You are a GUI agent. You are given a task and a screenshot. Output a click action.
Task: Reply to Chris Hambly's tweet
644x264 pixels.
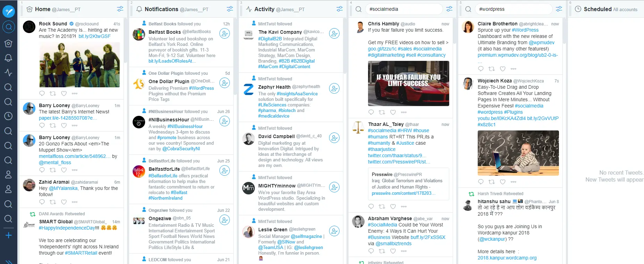tap(371, 112)
